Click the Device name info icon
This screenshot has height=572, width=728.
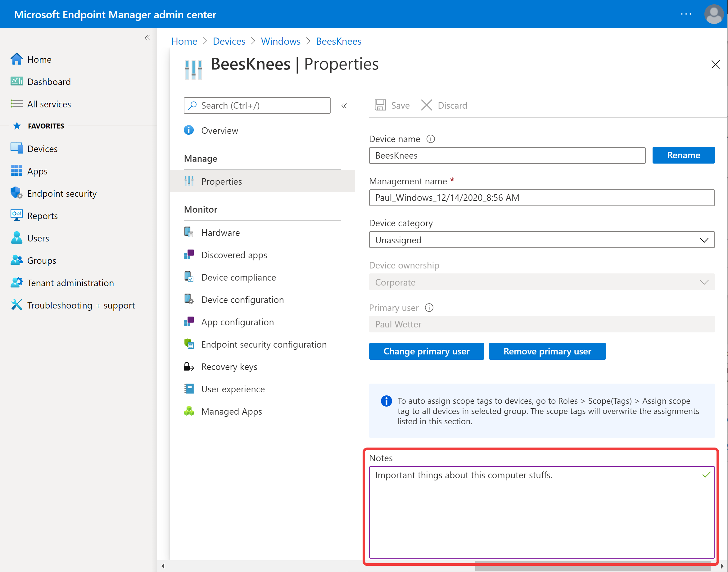[x=431, y=139]
